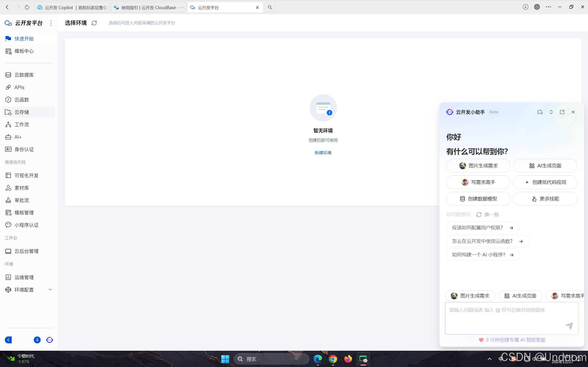588x367 pixels.
Task: Open the 3 分钟创建专属 AI 智能客服 link
Action: pyautogui.click(x=512, y=340)
